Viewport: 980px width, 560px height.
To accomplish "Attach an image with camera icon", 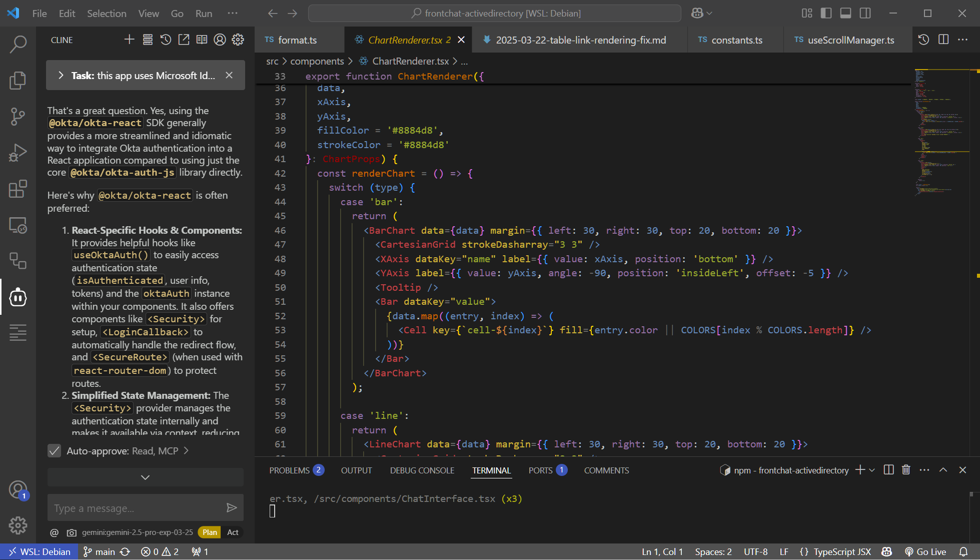I will [x=72, y=532].
